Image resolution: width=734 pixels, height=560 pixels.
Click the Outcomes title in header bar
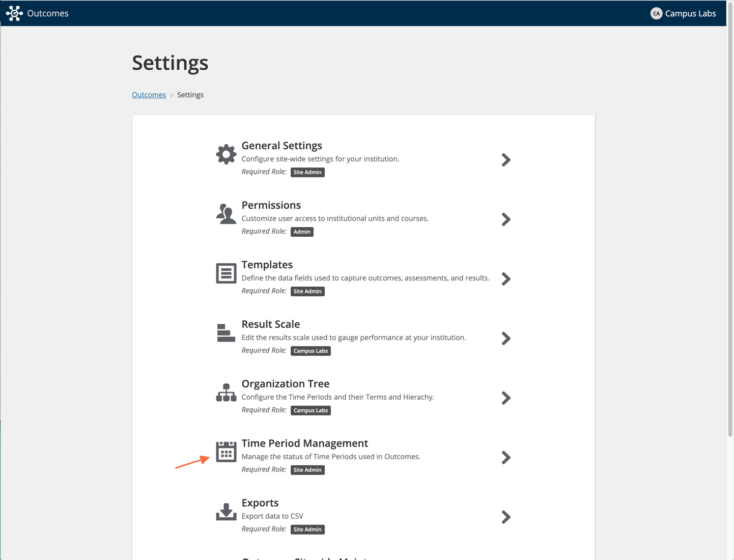pos(48,14)
